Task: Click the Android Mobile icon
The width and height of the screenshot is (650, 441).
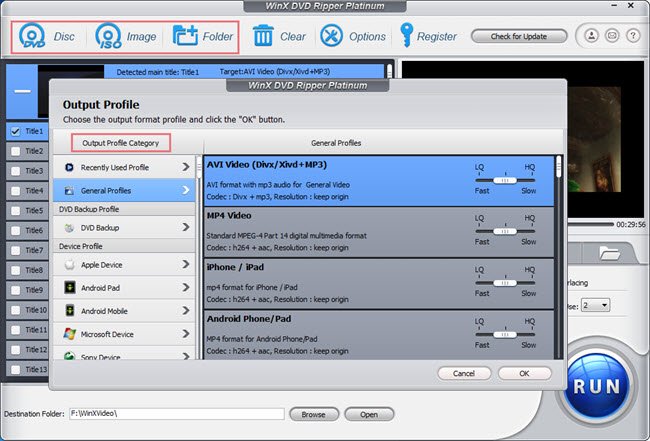Action: coord(70,310)
